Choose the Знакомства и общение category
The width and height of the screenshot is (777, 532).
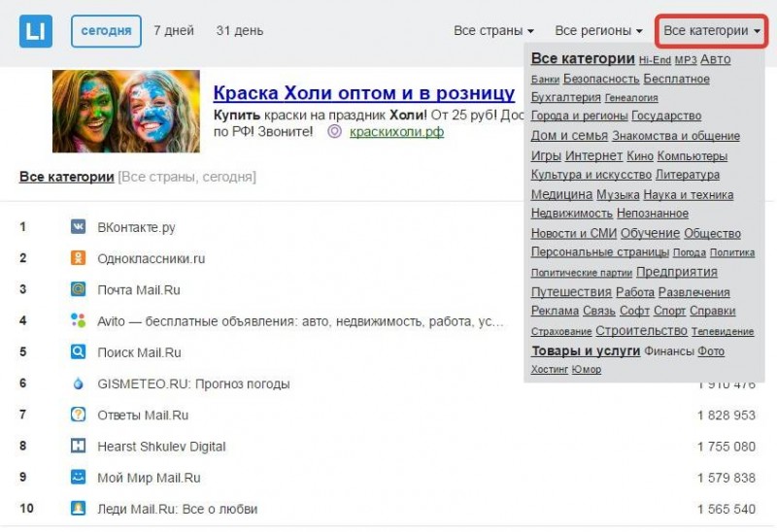(x=676, y=136)
